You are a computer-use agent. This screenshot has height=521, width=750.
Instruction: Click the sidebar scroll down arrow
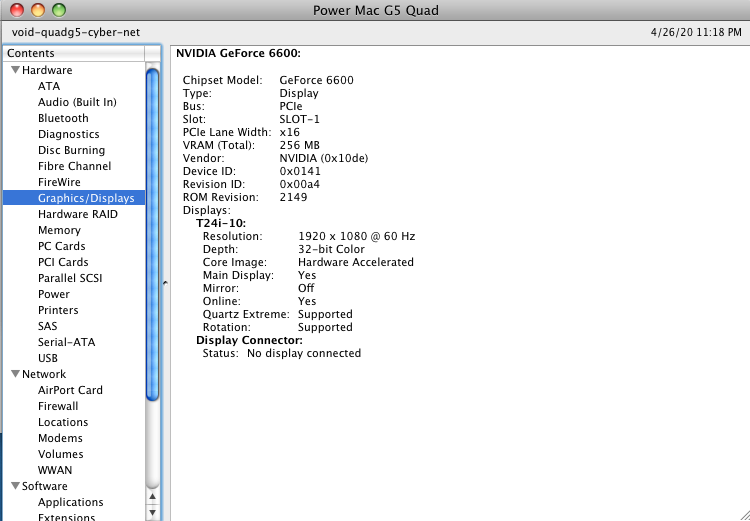(x=153, y=513)
